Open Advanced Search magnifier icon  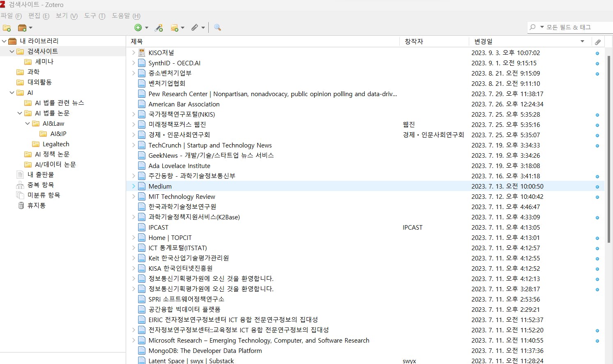click(x=218, y=28)
